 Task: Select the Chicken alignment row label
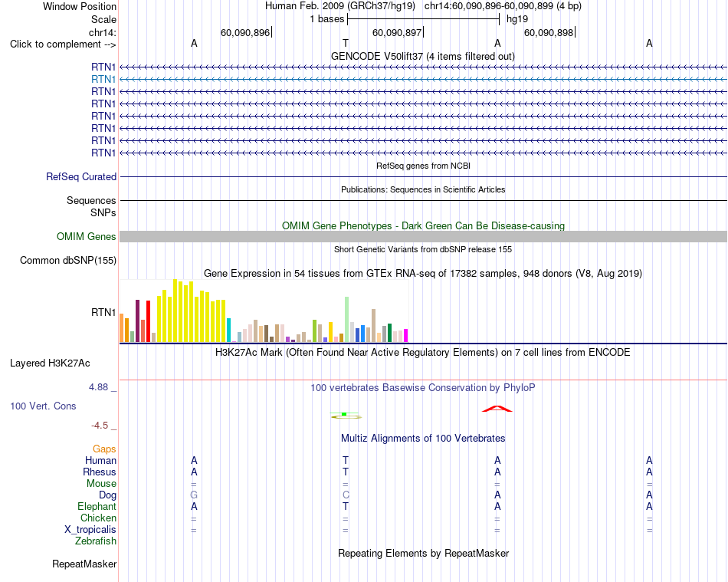(98, 518)
